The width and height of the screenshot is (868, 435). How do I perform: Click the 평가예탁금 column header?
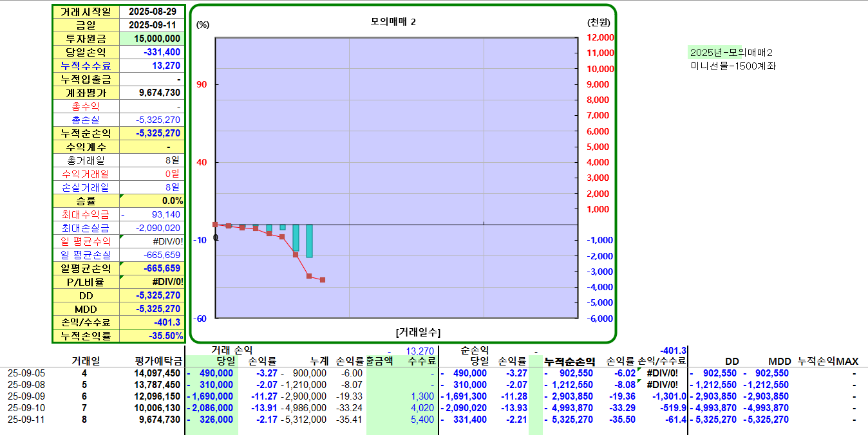(x=160, y=362)
